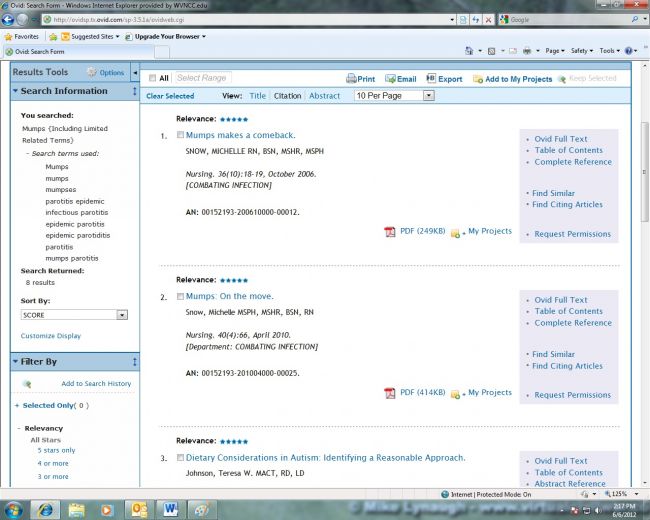Click the browser Help question mark icon
This screenshot has width=650, height=520.
[628, 51]
